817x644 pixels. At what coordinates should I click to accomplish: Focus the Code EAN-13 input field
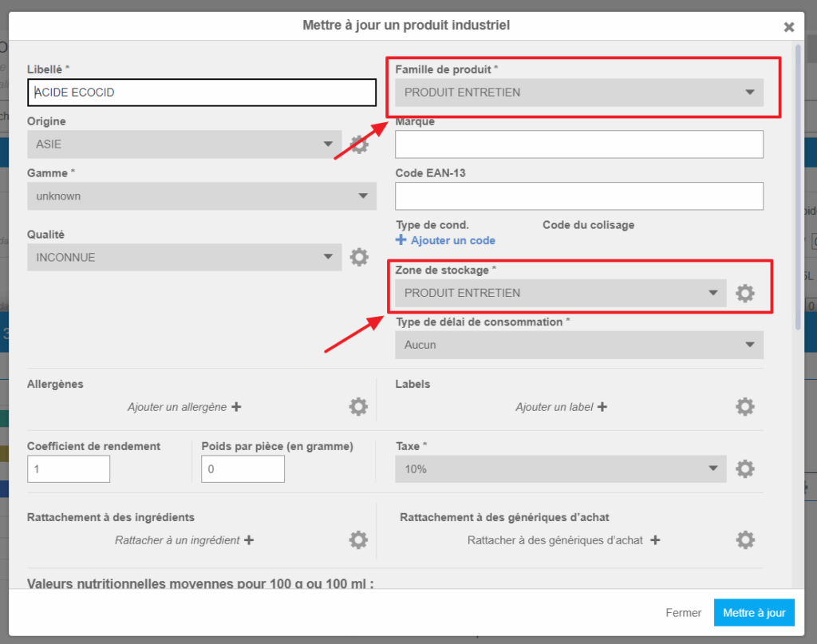coord(578,196)
